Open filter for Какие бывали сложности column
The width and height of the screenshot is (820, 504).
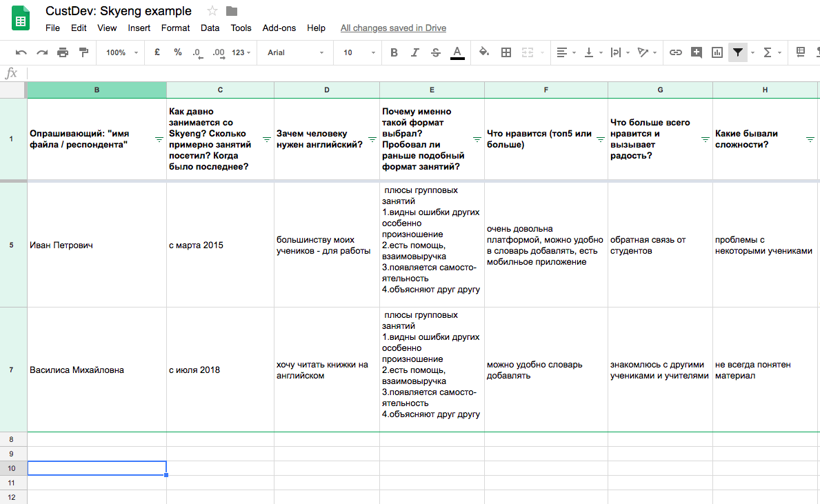(810, 139)
